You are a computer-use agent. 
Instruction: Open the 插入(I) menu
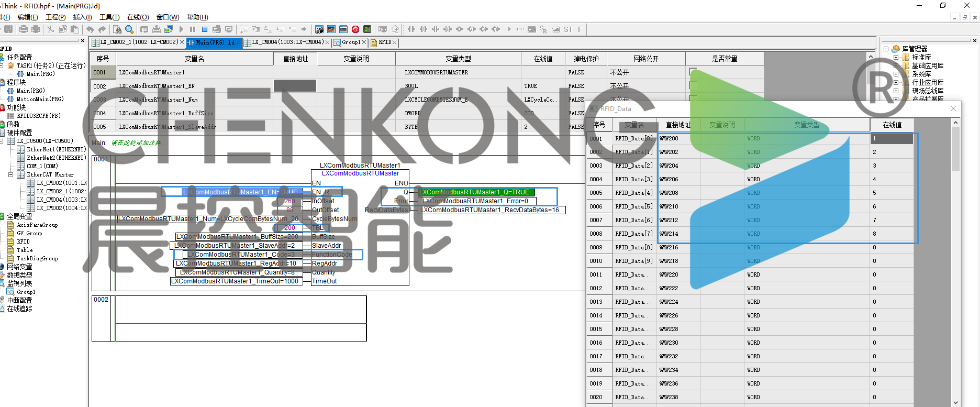point(82,17)
